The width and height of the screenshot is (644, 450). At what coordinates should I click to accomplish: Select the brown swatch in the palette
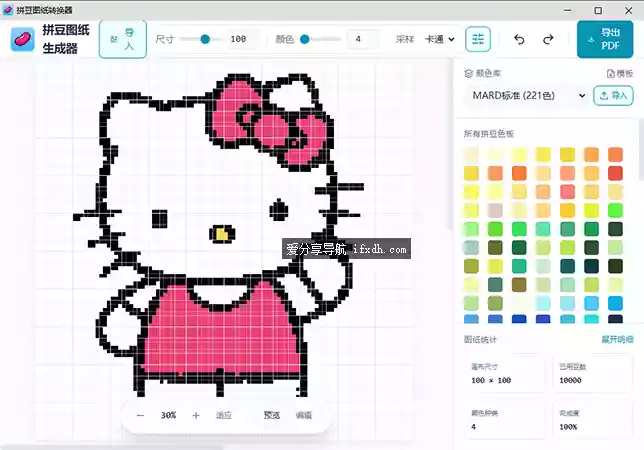coord(519,285)
